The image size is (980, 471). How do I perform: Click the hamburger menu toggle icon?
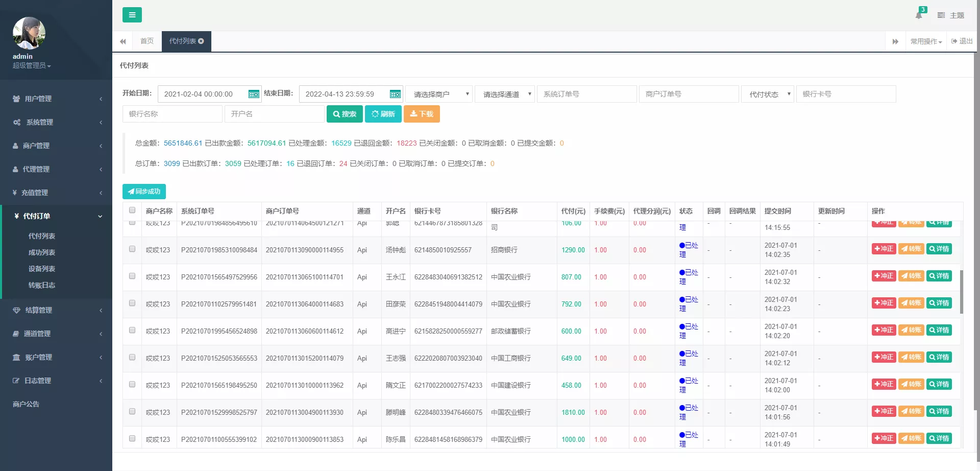point(132,15)
